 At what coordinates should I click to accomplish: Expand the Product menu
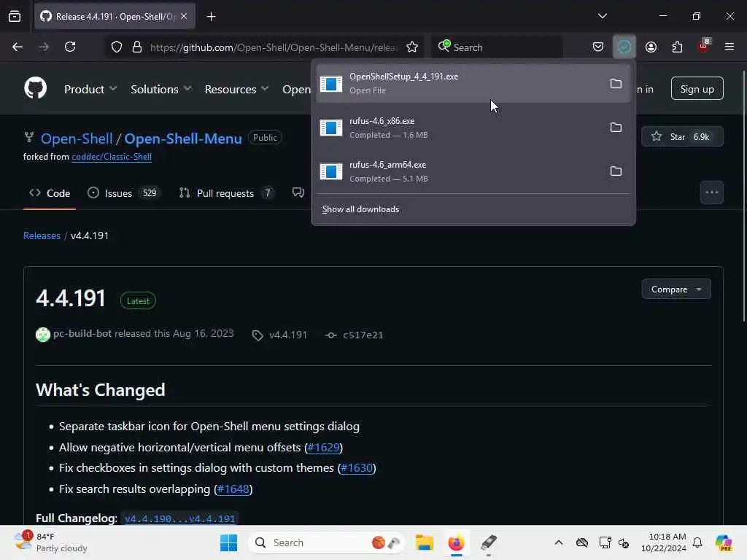pyautogui.click(x=90, y=89)
